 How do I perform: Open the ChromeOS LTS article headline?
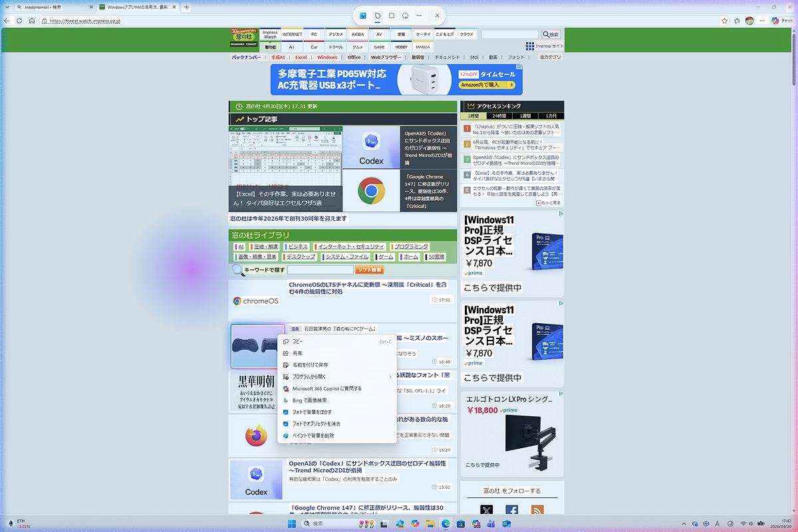369,288
